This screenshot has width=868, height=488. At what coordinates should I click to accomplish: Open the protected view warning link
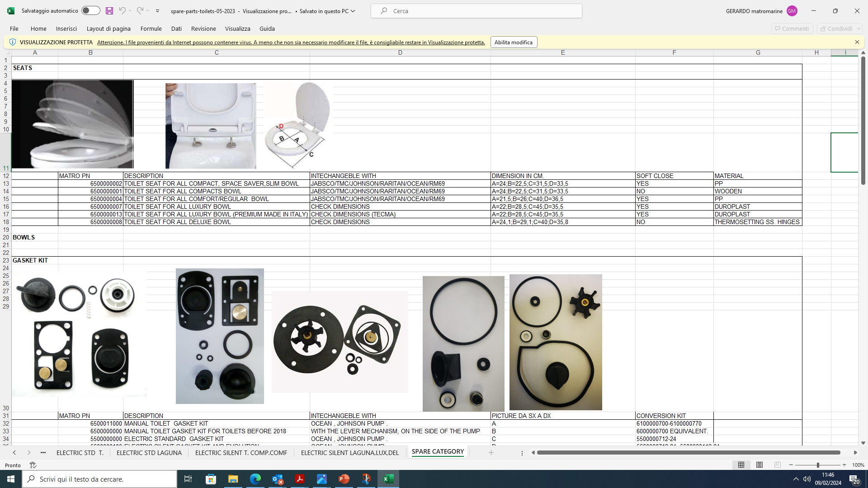291,42
